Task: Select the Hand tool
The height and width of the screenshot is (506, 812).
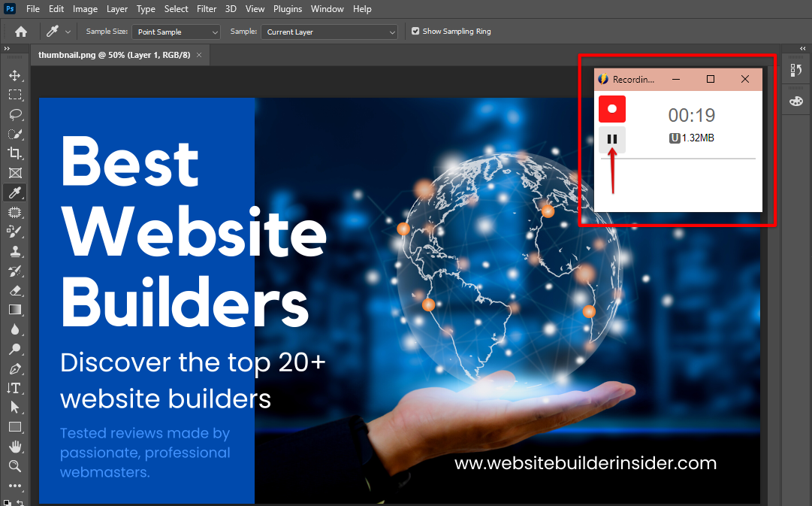Action: point(15,447)
